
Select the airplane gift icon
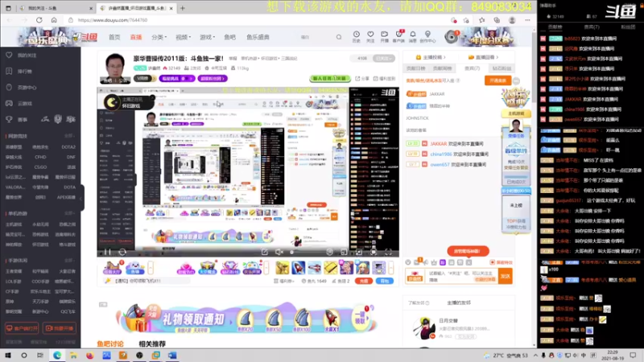315,268
